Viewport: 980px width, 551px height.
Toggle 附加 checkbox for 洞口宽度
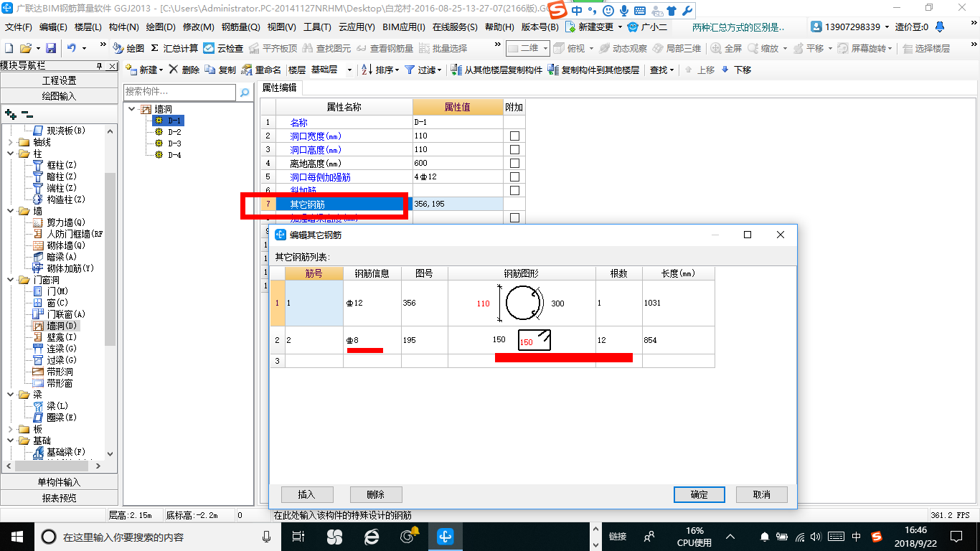click(514, 136)
